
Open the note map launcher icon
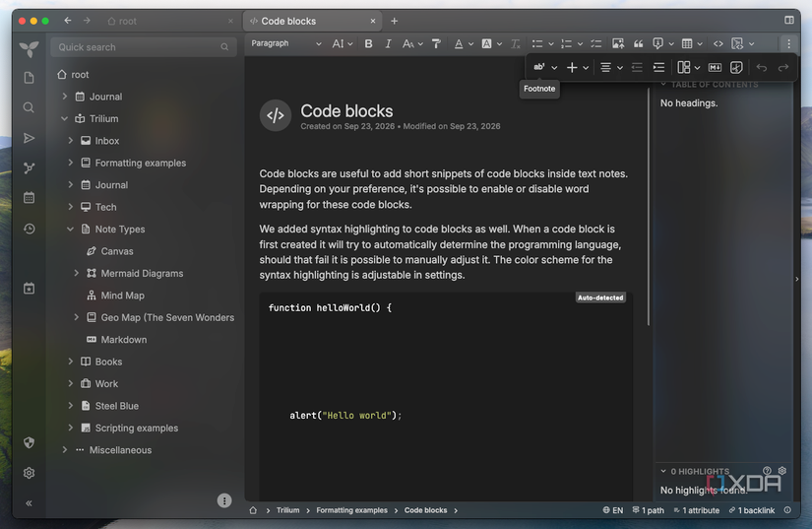click(x=29, y=167)
